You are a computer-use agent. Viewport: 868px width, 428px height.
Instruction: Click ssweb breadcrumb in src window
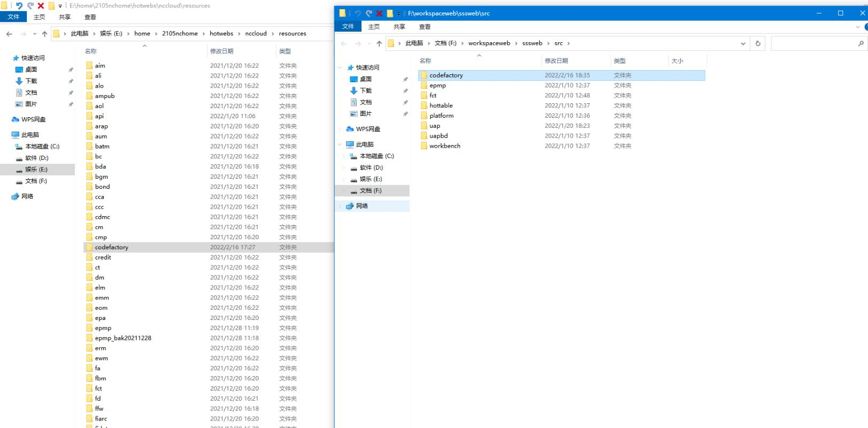[532, 43]
